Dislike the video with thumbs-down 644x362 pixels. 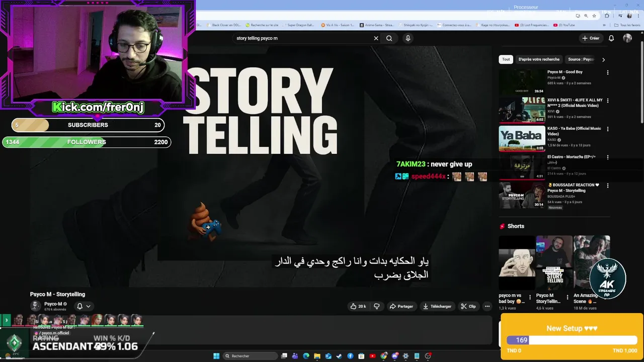point(377,306)
